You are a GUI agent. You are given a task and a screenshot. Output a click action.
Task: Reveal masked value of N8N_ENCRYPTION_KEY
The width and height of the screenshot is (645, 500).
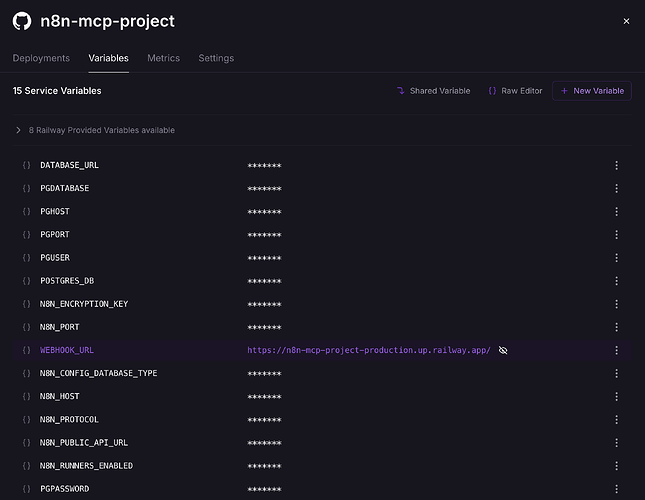264,304
